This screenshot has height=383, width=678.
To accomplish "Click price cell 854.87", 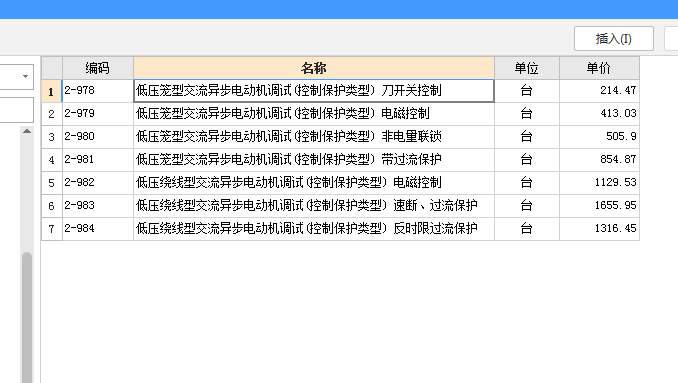I will [599, 160].
